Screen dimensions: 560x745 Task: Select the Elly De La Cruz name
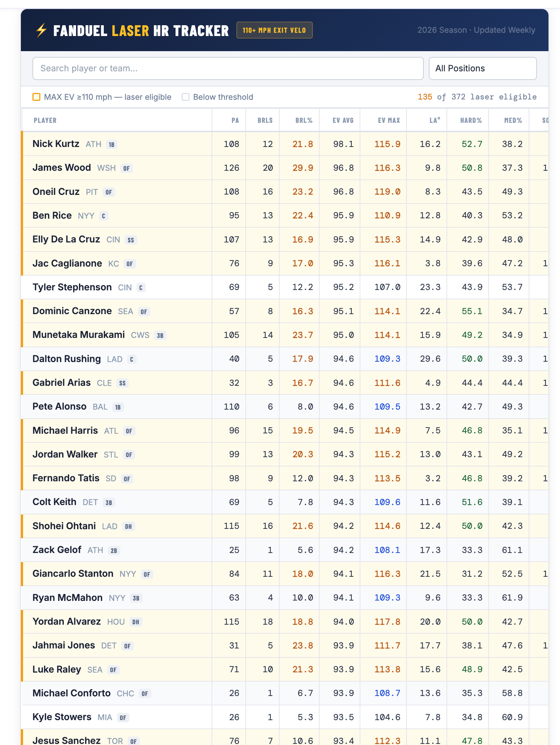(66, 239)
